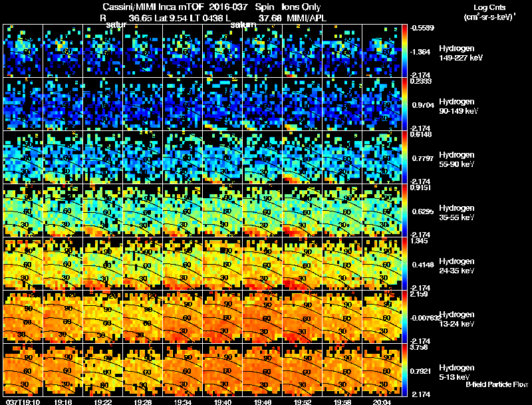Click the -1.364 color scale value
The width and height of the screenshot is (532, 405).
click(420, 52)
